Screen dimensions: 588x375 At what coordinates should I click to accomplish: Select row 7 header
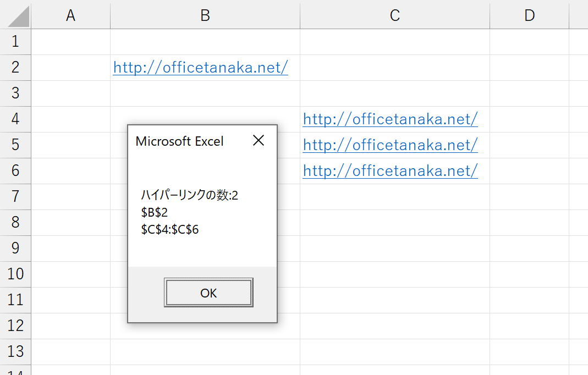[15, 197]
